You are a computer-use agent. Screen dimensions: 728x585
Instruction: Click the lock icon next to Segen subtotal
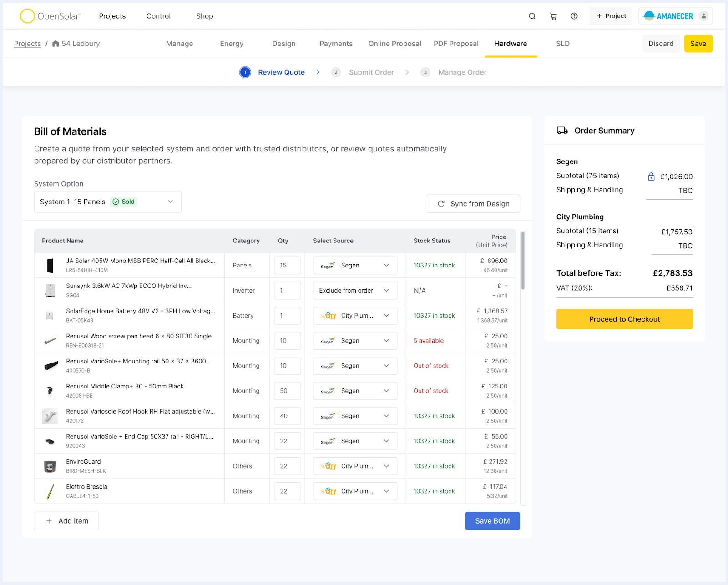click(x=651, y=177)
